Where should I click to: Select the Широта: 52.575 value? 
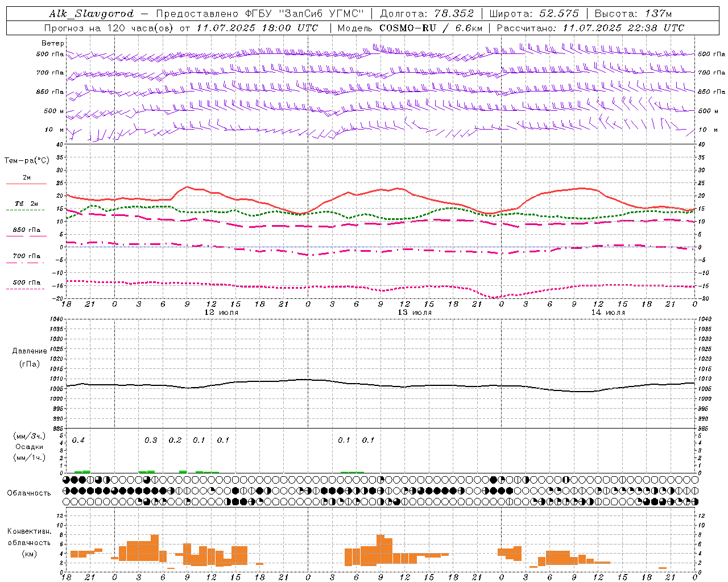[534, 14]
